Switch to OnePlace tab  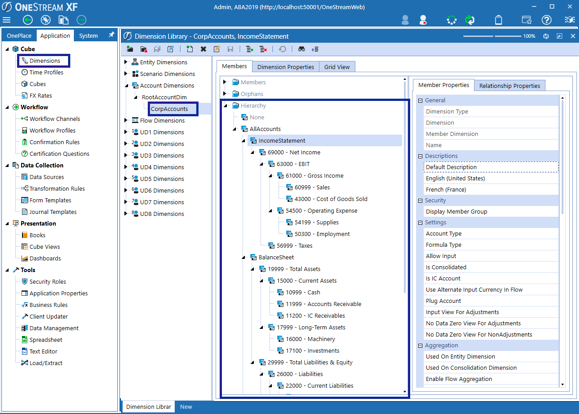coord(19,35)
